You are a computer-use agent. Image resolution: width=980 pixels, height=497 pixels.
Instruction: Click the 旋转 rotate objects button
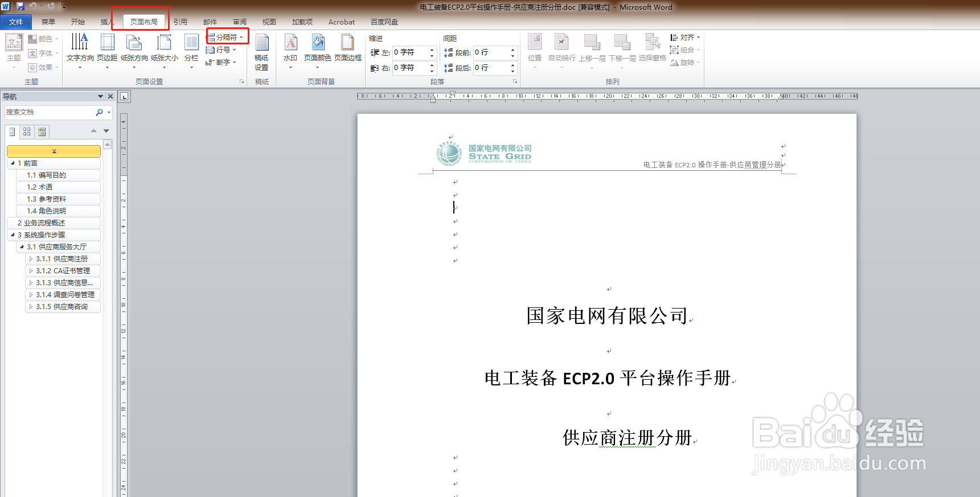(x=685, y=62)
